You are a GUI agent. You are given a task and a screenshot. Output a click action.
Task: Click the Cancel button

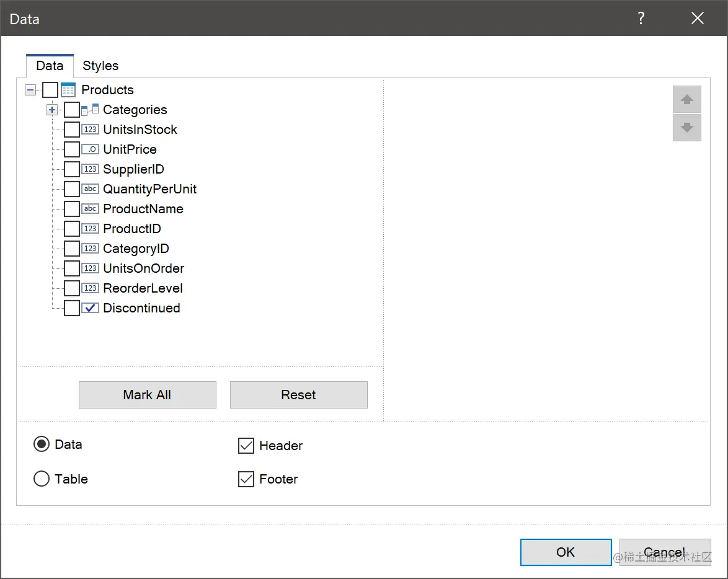point(665,552)
